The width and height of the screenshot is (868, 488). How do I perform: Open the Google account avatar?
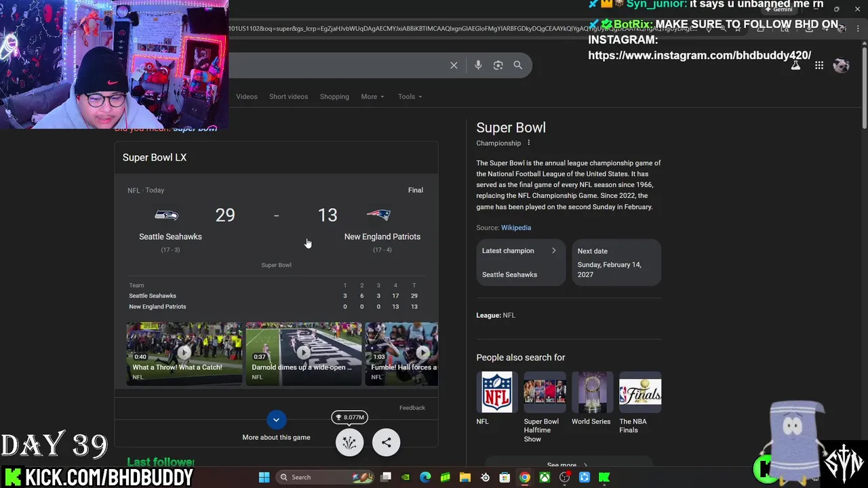tap(842, 65)
